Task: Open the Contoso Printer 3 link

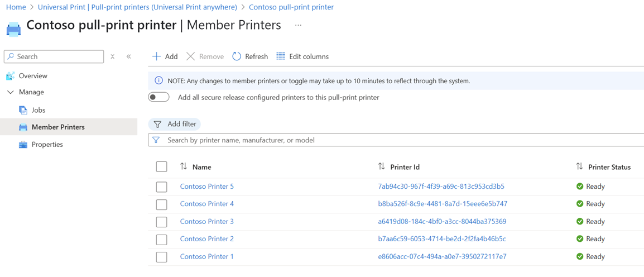Action: [206, 222]
